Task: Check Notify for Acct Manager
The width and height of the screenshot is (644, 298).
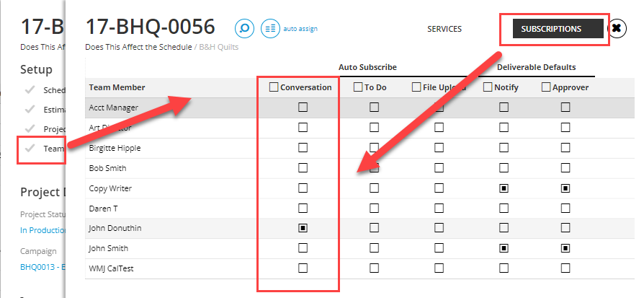Action: point(504,108)
